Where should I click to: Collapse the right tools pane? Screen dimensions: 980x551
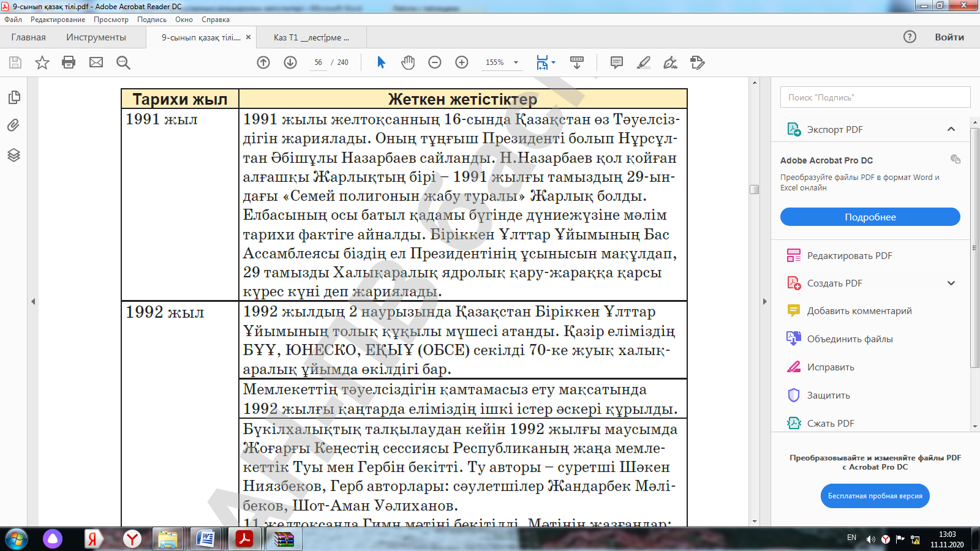coord(764,301)
